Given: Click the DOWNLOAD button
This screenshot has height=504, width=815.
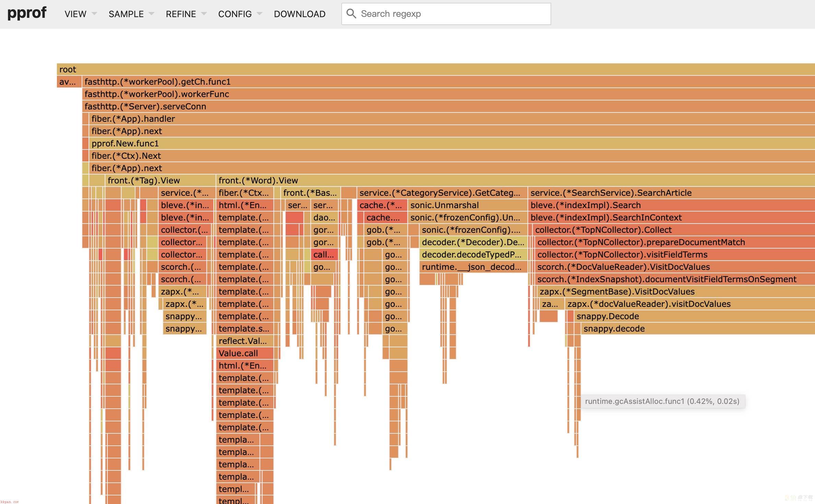Looking at the screenshot, I should tap(299, 14).
